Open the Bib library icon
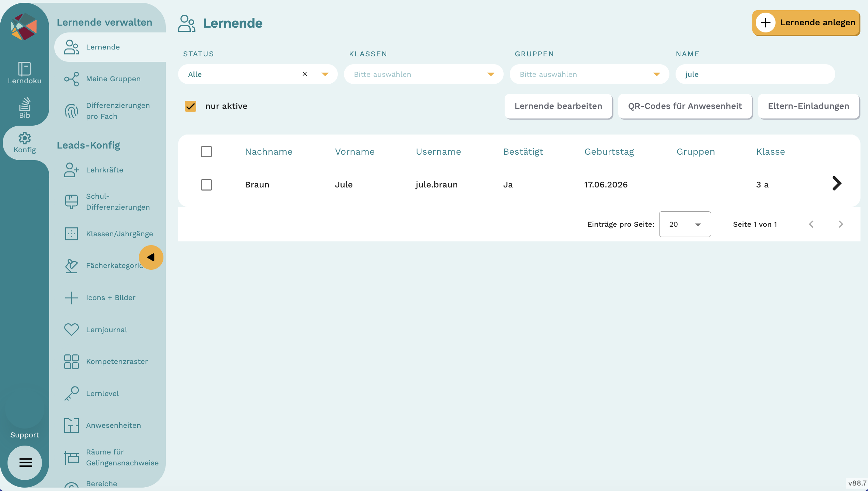 click(x=25, y=104)
